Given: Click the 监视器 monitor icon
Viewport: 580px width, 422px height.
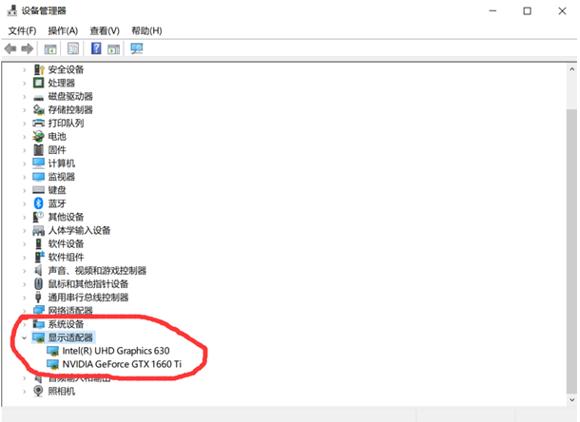Looking at the screenshot, I should tap(38, 177).
